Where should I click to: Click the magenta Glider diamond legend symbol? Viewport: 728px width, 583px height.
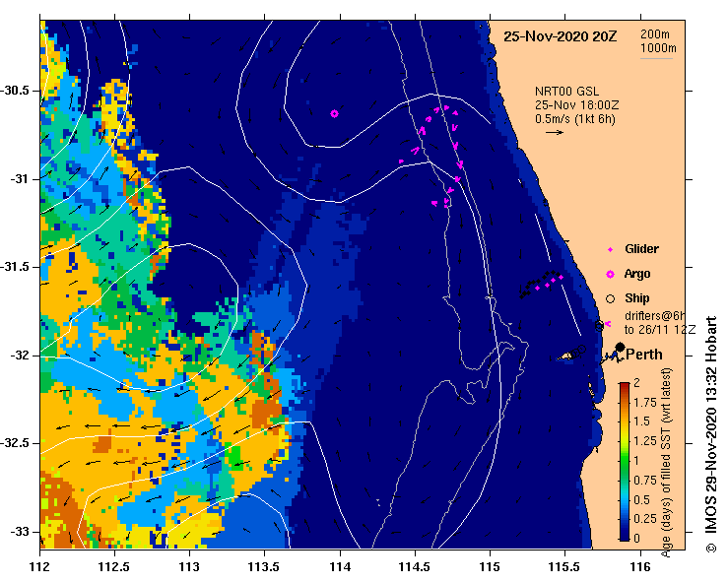coord(610,250)
